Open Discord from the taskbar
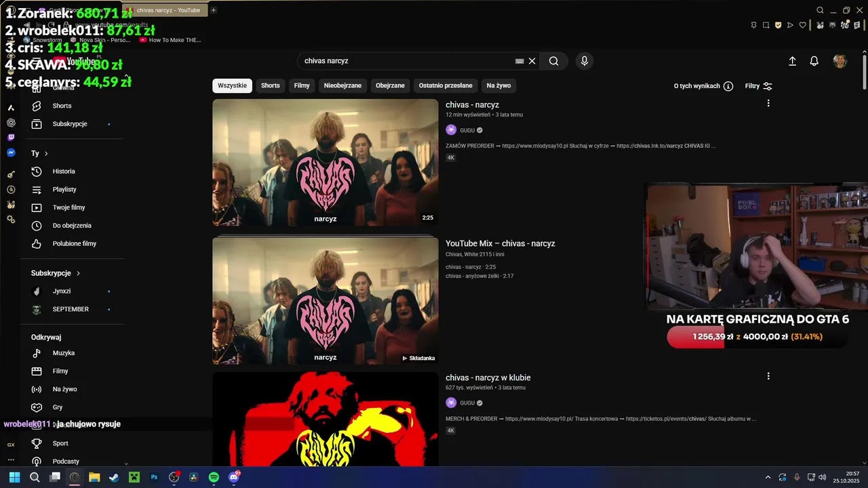Viewport: 868px width, 488px height. coord(234,477)
